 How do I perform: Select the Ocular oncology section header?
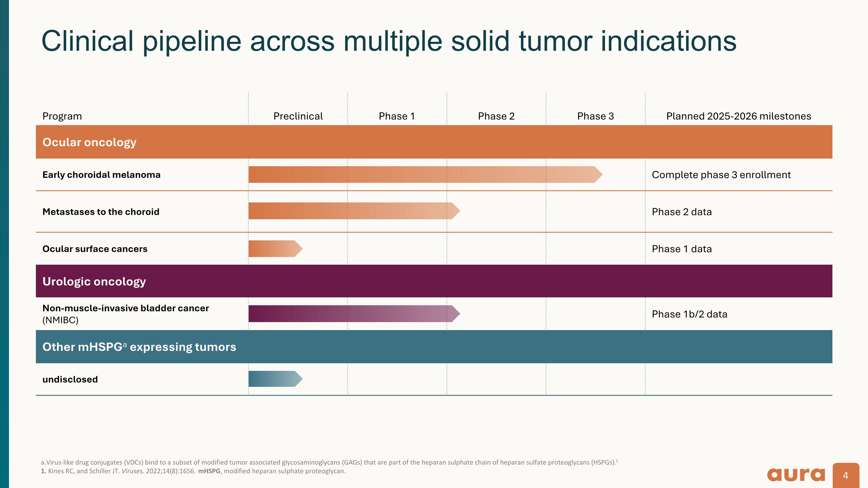point(89,142)
